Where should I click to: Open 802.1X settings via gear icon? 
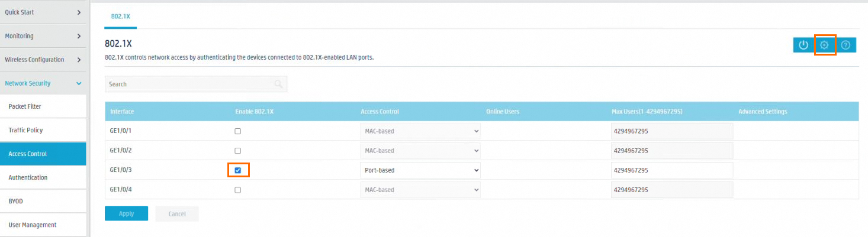[824, 45]
